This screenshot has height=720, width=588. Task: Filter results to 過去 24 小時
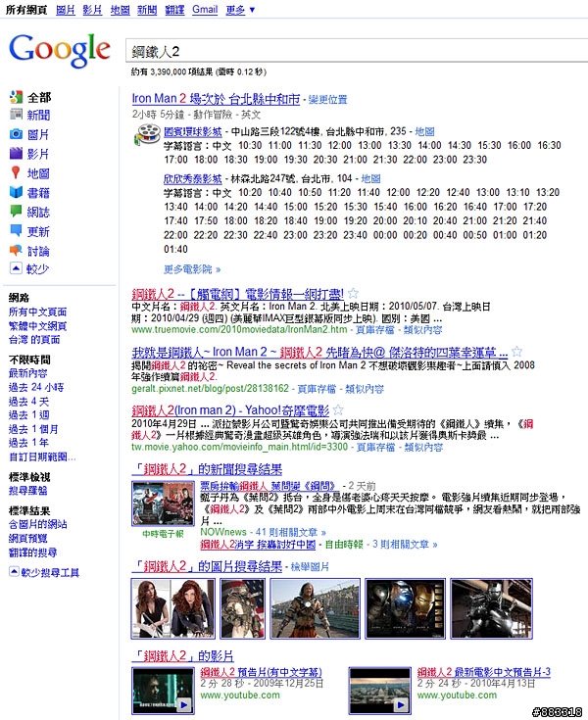(36, 387)
